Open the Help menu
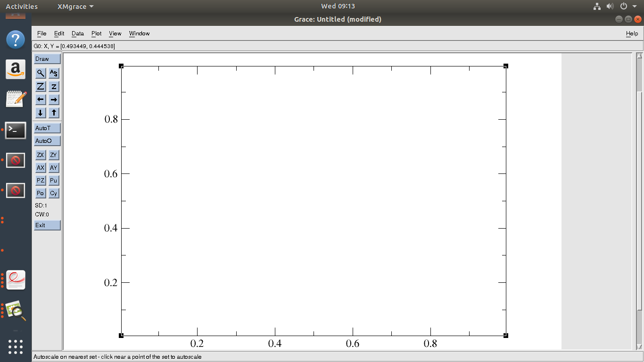The width and height of the screenshot is (644, 362). 632,33
